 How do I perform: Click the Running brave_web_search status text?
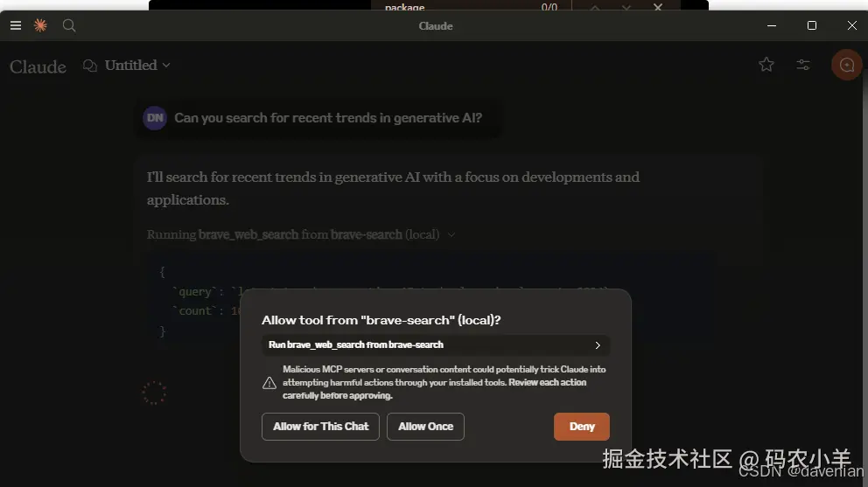click(293, 234)
